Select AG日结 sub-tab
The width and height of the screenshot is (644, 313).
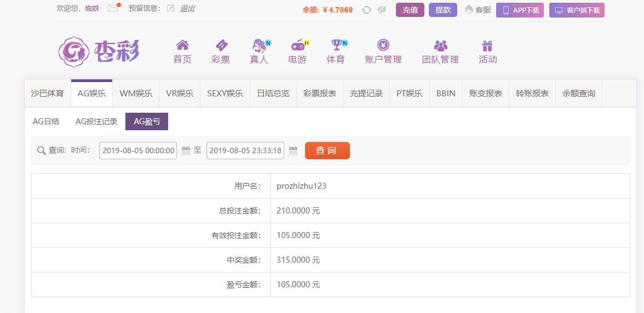46,121
